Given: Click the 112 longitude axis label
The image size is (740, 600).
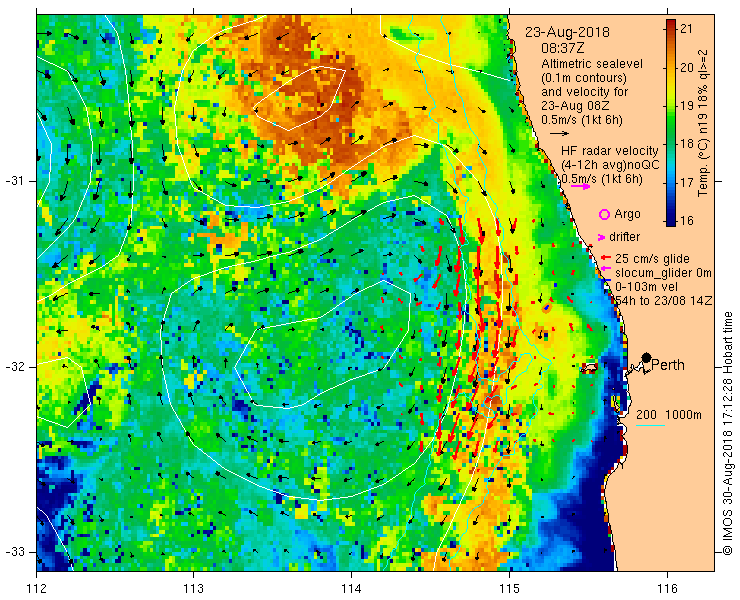Looking at the screenshot, I should coord(36,589).
